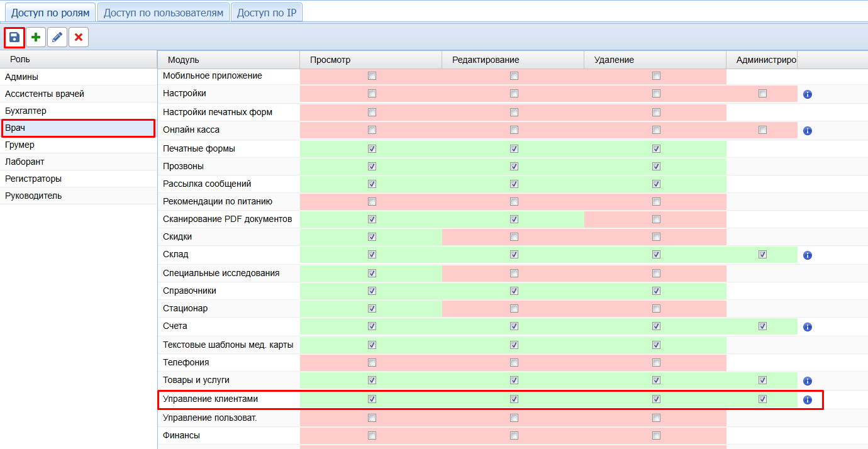Image resolution: width=868 pixels, height=449 pixels.
Task: Click info icon in Склад row
Action: click(808, 255)
